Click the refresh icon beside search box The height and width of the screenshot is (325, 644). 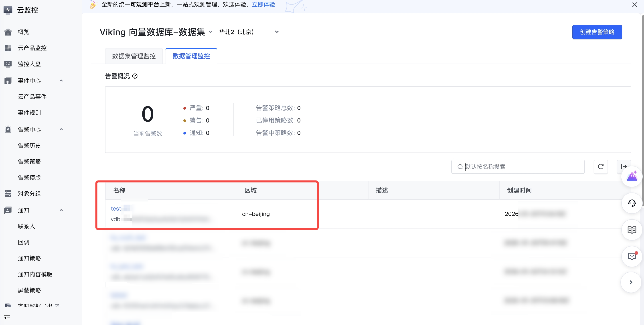click(x=601, y=166)
